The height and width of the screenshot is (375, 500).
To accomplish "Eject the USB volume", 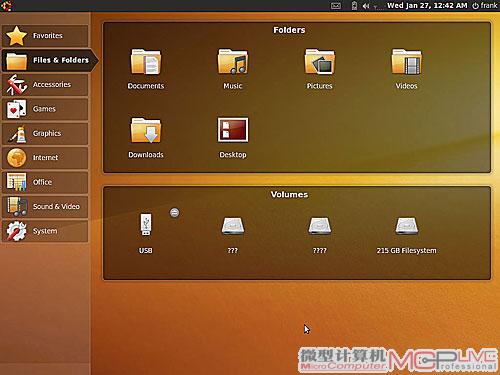I will pyautogui.click(x=174, y=213).
